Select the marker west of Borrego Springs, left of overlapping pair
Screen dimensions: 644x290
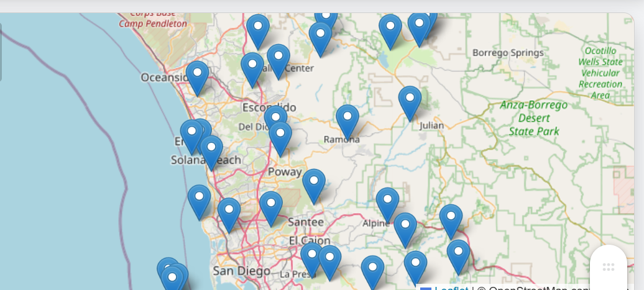[390, 32]
